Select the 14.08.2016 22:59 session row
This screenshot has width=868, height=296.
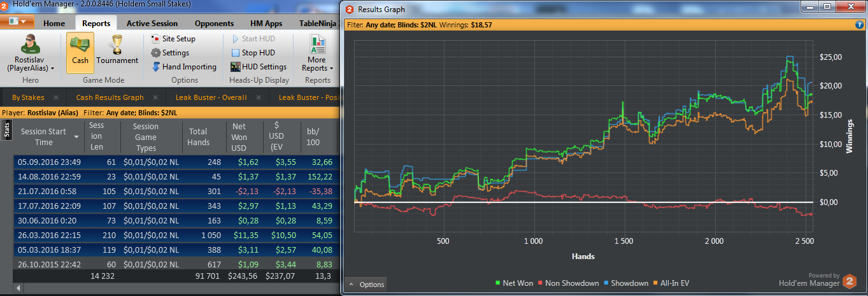[x=175, y=176]
